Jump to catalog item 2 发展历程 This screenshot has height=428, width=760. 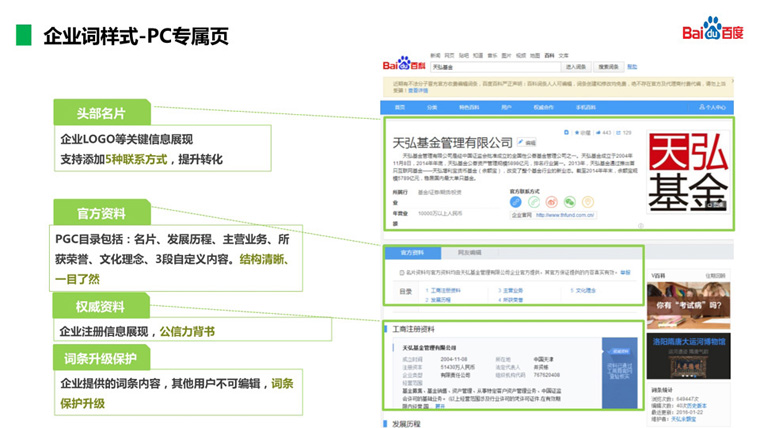pos(438,300)
